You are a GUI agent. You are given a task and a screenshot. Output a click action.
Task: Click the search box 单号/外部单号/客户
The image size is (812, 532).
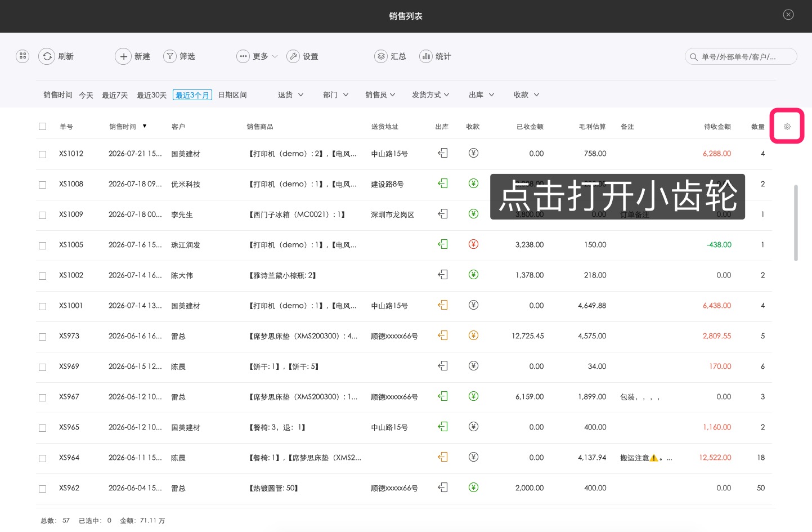741,57
